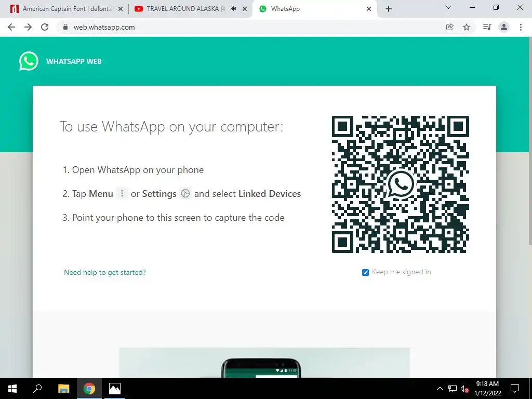The width and height of the screenshot is (532, 399).
Task: Click the WHATSAPP WEB header title
Action: tap(74, 61)
